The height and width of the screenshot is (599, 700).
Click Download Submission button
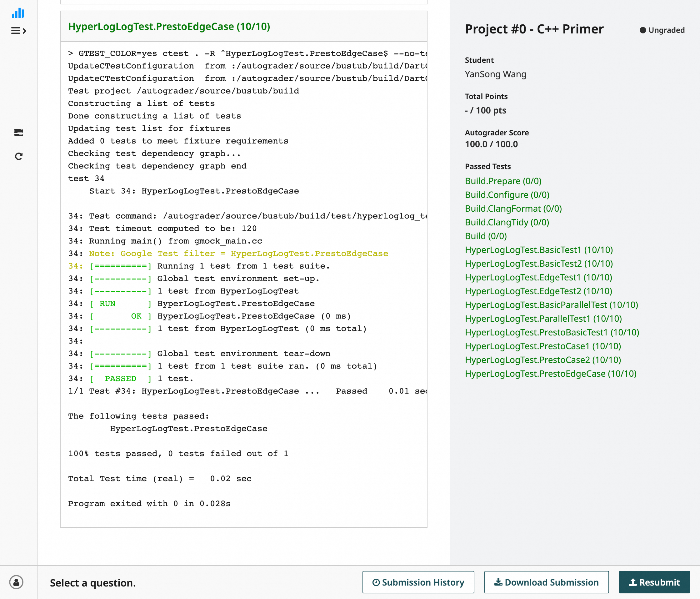click(546, 582)
